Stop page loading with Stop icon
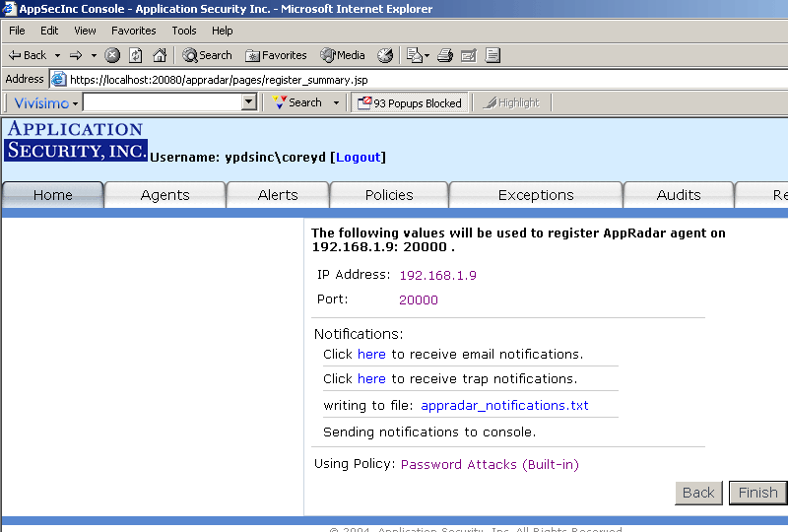Image resolution: width=788 pixels, height=532 pixels. click(x=112, y=55)
